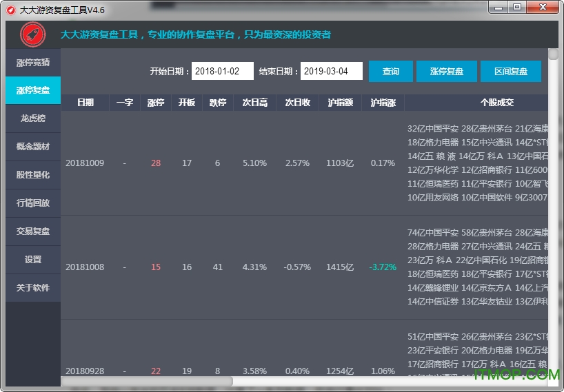Click the 区间复盘 button

tap(511, 71)
